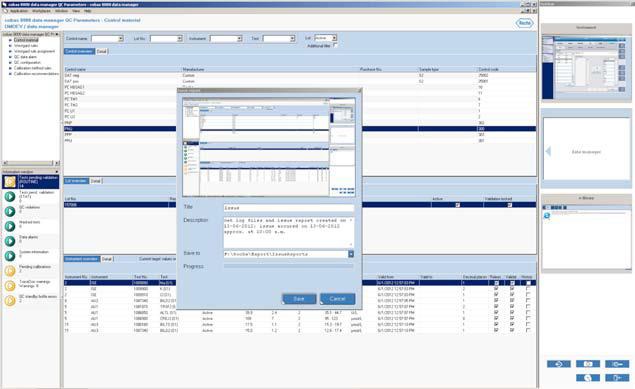Open the Save to path dropdown
Screen dimensions: 635x389
click(351, 254)
